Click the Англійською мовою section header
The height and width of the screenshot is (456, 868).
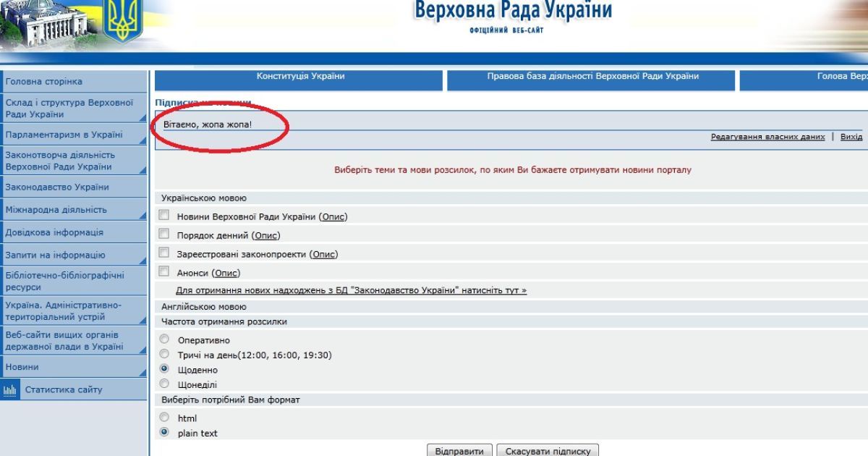[x=203, y=307]
